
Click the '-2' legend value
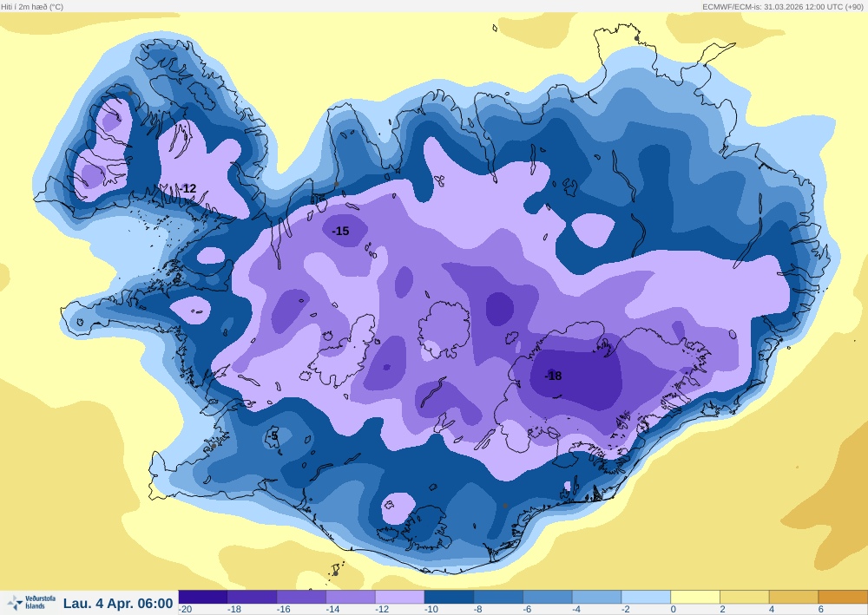[x=626, y=610]
